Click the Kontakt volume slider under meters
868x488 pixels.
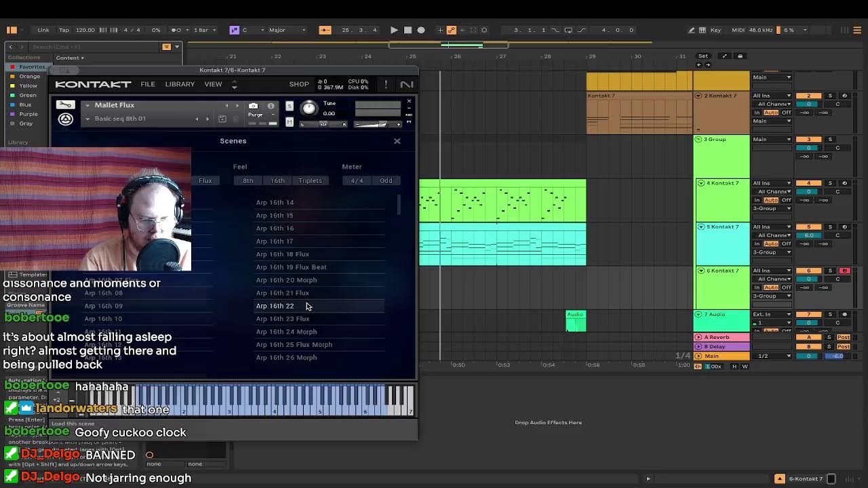click(378, 124)
